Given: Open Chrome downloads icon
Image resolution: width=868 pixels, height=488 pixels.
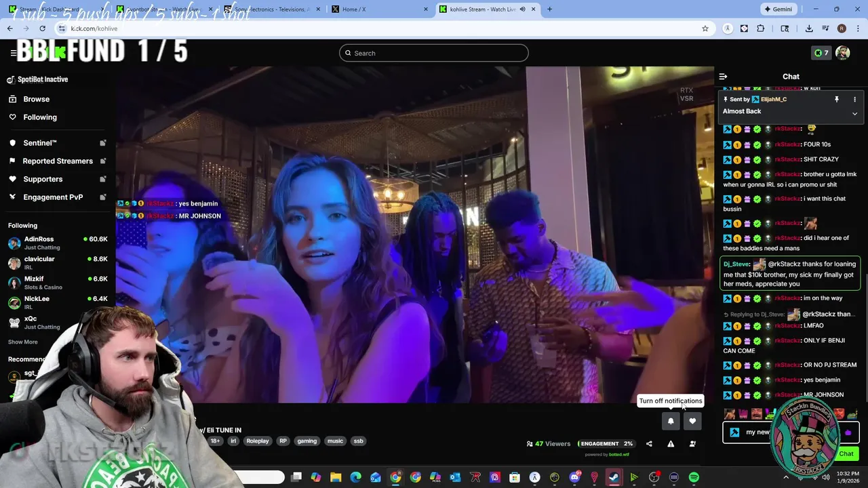Looking at the screenshot, I should pyautogui.click(x=809, y=28).
